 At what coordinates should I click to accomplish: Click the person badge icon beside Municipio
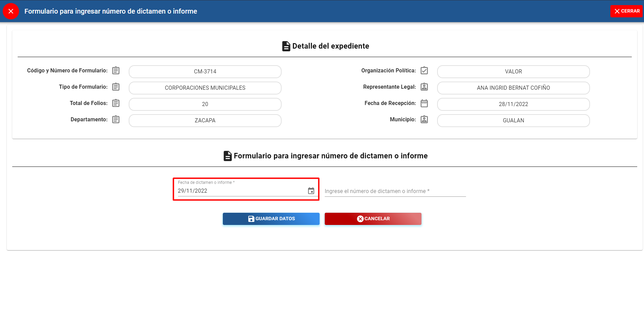[424, 119]
